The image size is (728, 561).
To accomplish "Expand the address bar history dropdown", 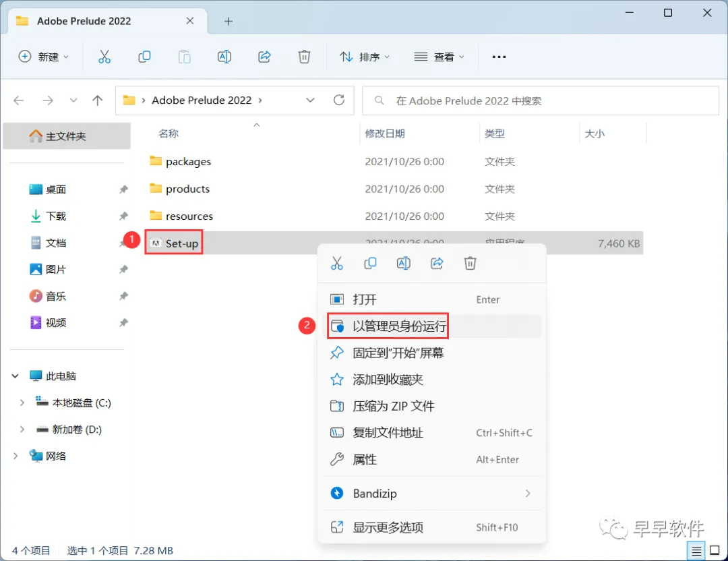I will coord(310,100).
